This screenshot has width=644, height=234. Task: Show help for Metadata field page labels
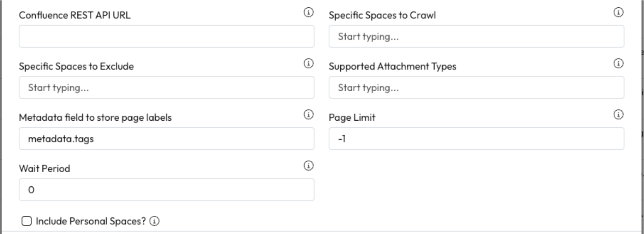(x=308, y=114)
